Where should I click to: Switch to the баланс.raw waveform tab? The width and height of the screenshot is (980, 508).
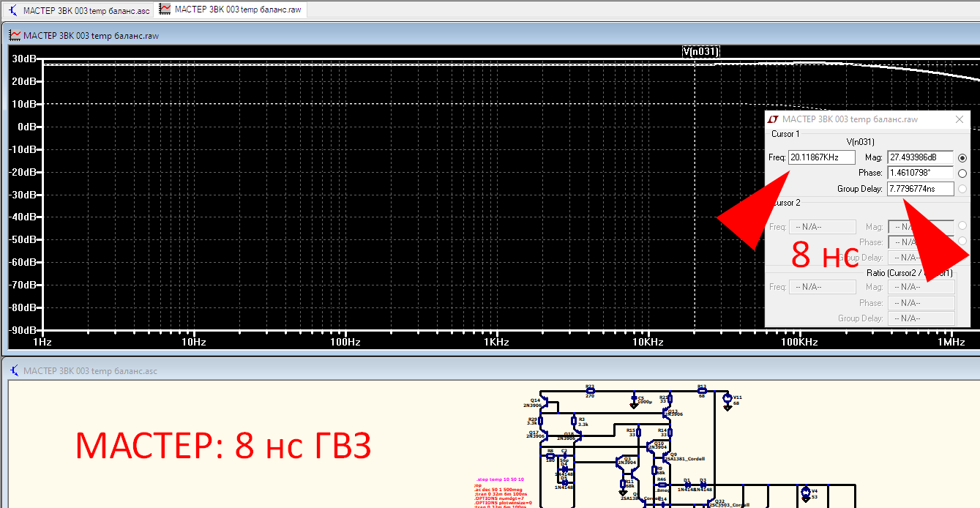click(231, 10)
